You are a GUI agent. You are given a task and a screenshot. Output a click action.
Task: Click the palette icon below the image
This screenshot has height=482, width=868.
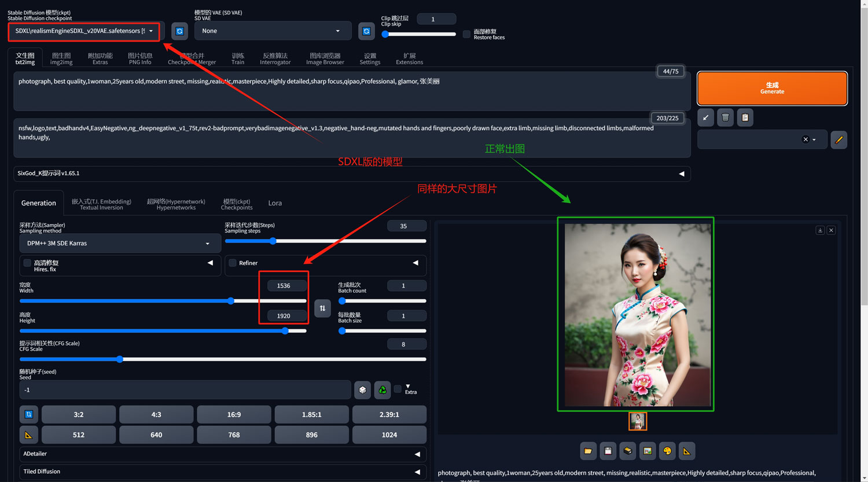(667, 451)
